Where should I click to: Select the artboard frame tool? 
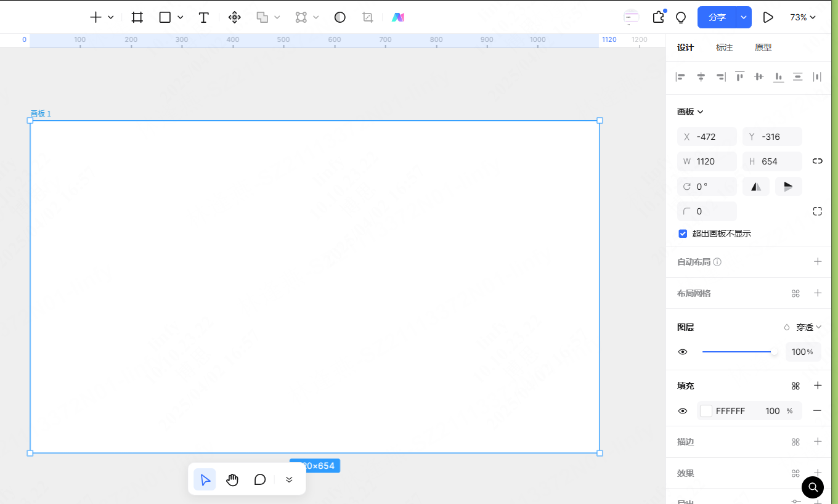137,17
